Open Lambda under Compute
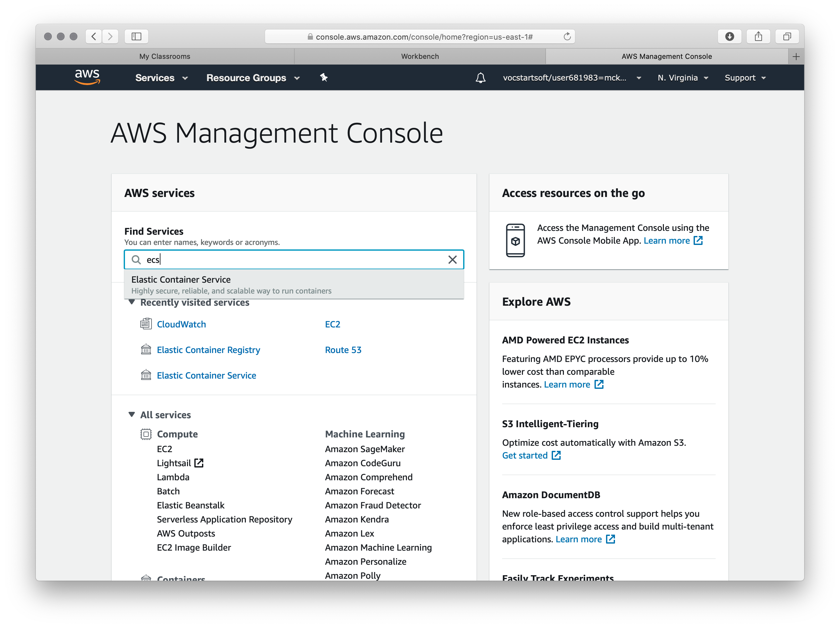The width and height of the screenshot is (840, 628). [x=173, y=477]
